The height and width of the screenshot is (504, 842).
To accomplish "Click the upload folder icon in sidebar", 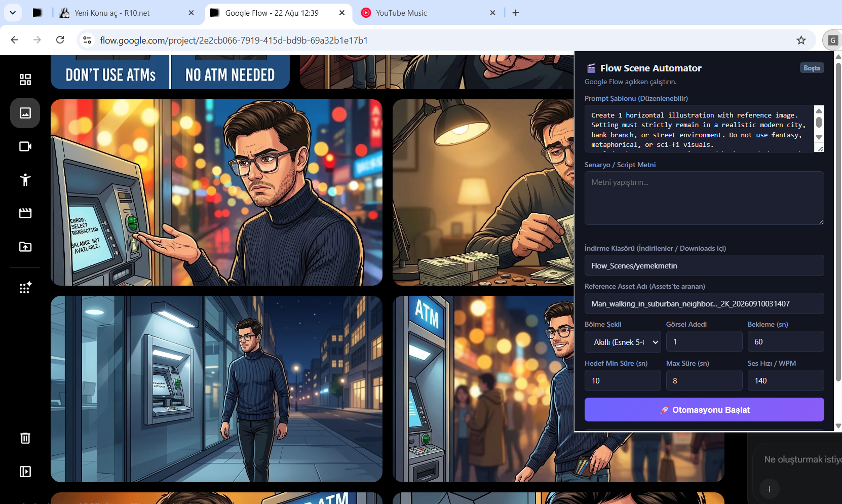I will click(25, 247).
